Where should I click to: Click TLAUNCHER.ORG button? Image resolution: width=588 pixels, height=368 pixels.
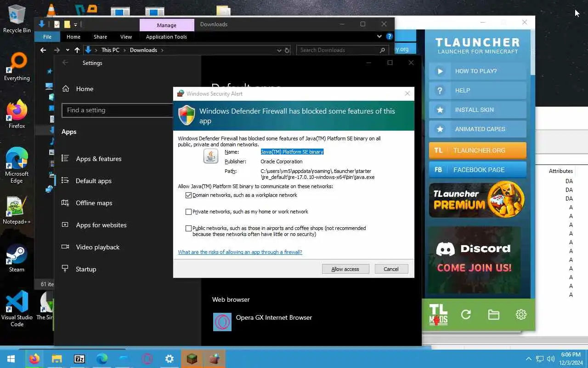click(x=478, y=150)
